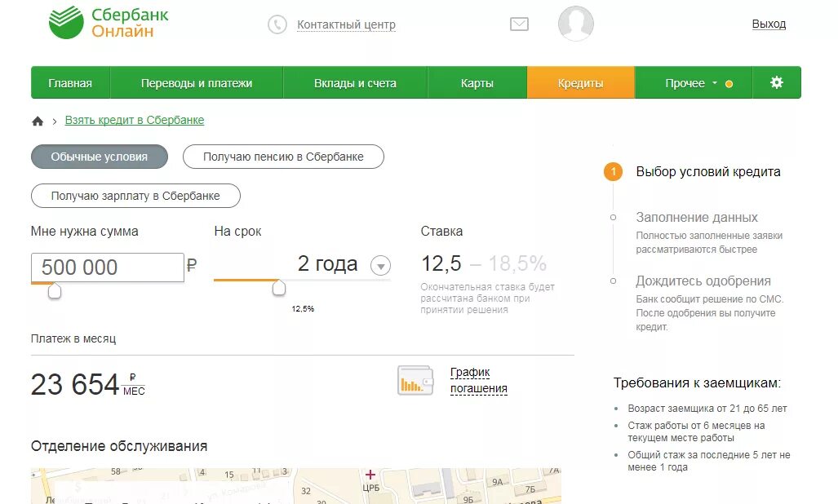This screenshot has height=504, width=838.
Task: Click Требования к заемщикам heading
Action: 697,382
